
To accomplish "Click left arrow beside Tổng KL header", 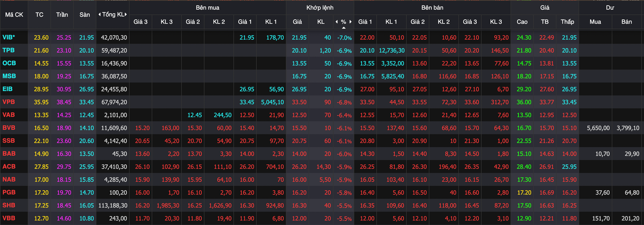I will tap(100, 15).
